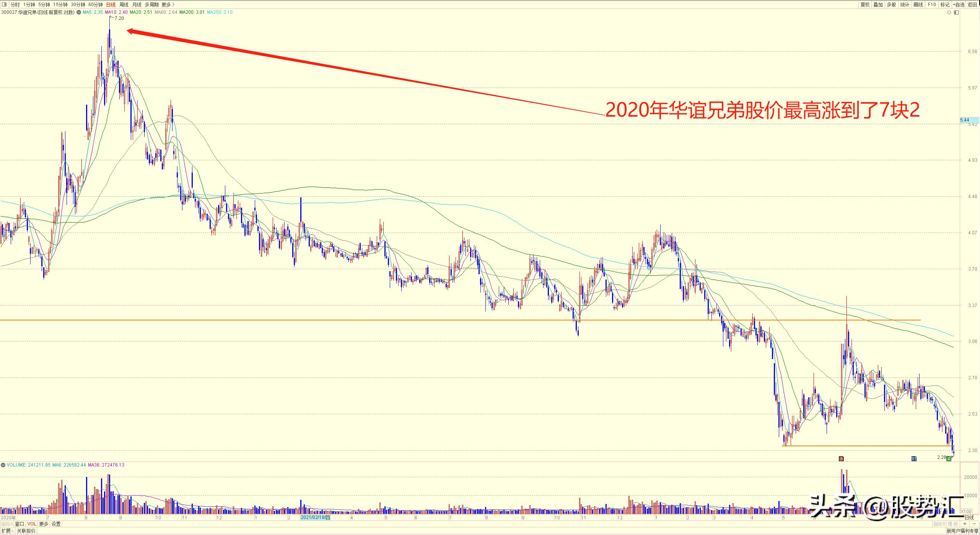The width and height of the screenshot is (980, 535).
Task: Click the red 涨 marker icon on chart
Action: pyautogui.click(x=841, y=459)
